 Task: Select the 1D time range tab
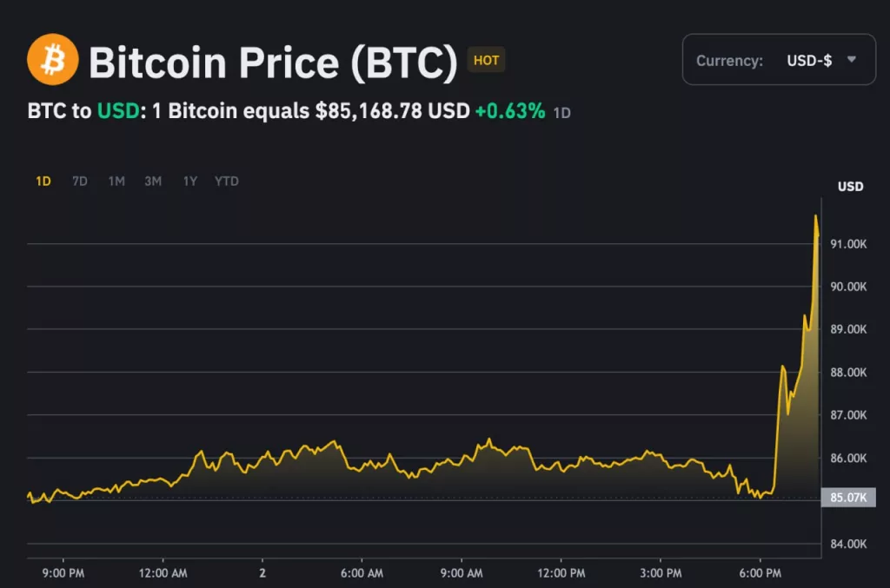43,182
